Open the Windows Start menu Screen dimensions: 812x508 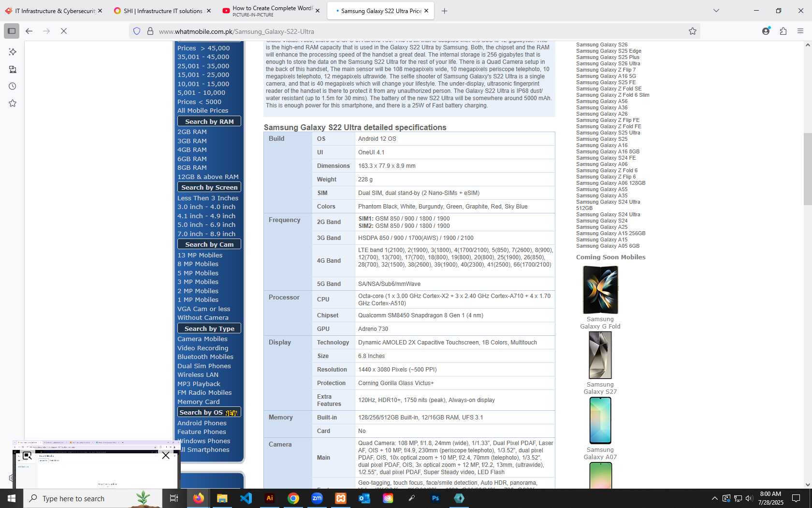pyautogui.click(x=12, y=498)
